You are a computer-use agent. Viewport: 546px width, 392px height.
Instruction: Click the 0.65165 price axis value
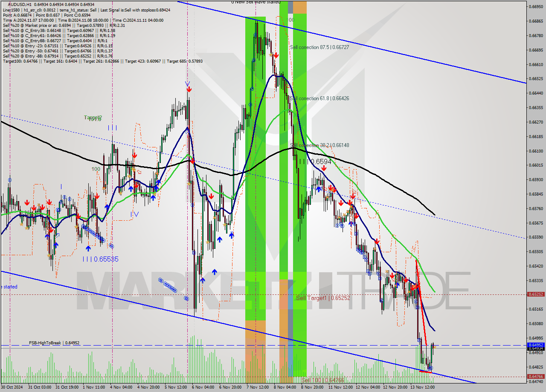point(535,309)
